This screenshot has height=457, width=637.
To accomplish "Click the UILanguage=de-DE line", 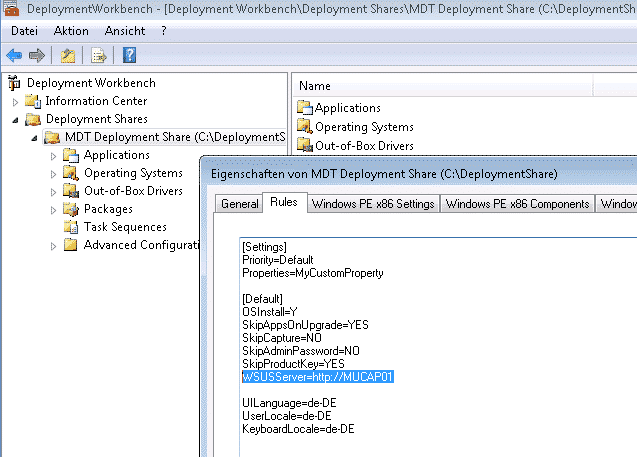I will pyautogui.click(x=290, y=403).
